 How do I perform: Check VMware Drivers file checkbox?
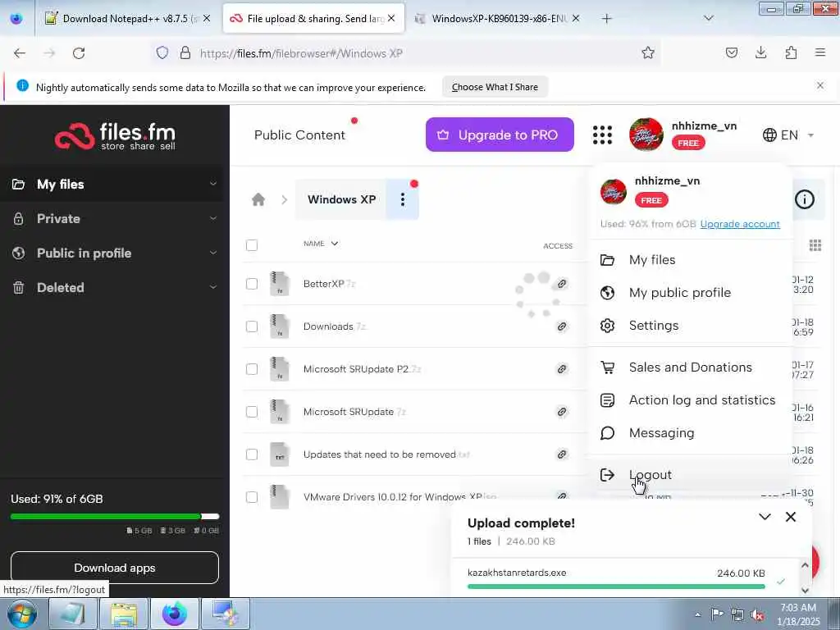(251, 497)
